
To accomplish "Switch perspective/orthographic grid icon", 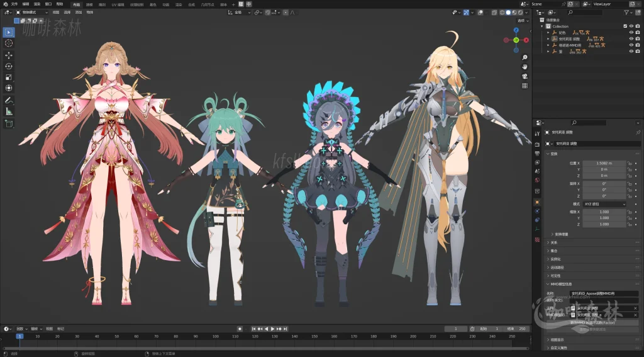I will tap(525, 86).
